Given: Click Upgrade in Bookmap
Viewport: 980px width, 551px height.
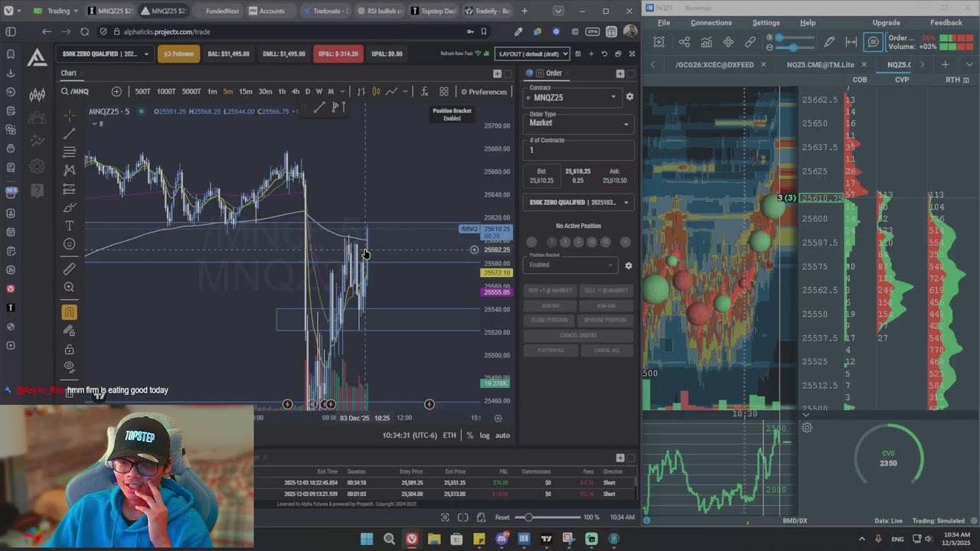Looking at the screenshot, I should (x=887, y=23).
